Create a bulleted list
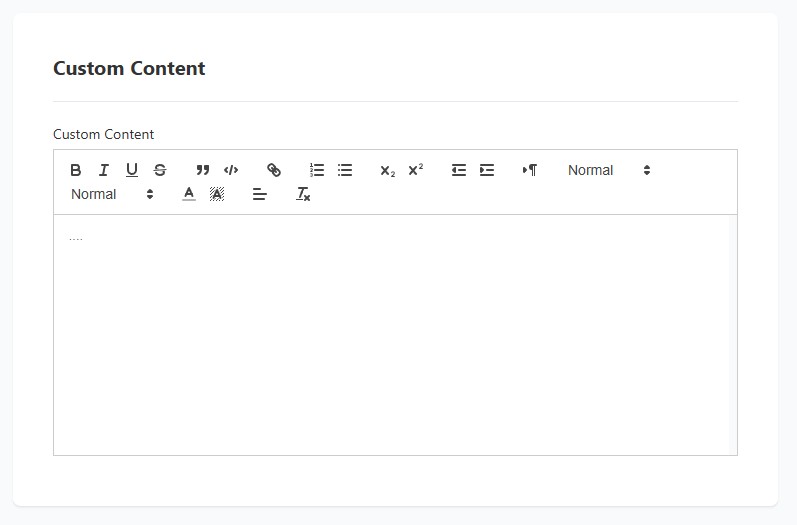This screenshot has height=525, width=797. (345, 170)
